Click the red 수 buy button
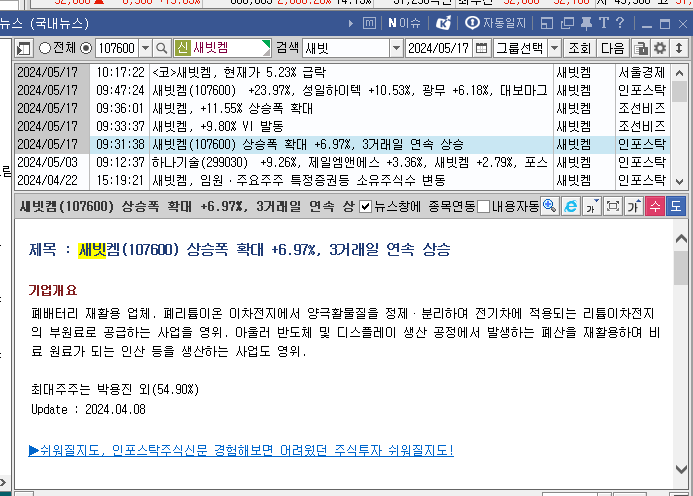The image size is (693, 496). 655,206
